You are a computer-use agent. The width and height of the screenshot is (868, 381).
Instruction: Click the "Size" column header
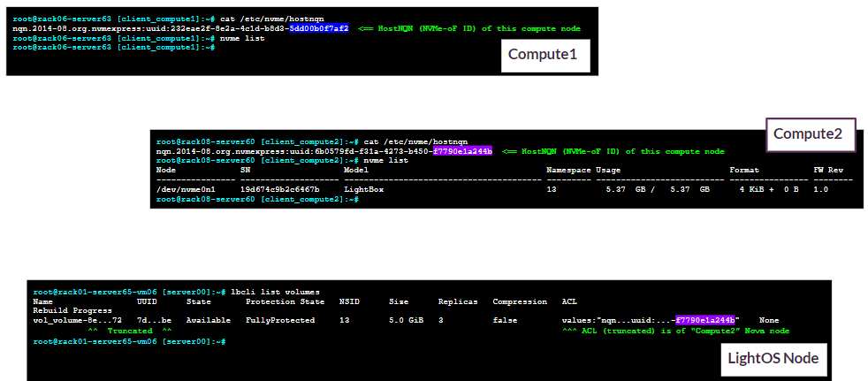click(398, 301)
